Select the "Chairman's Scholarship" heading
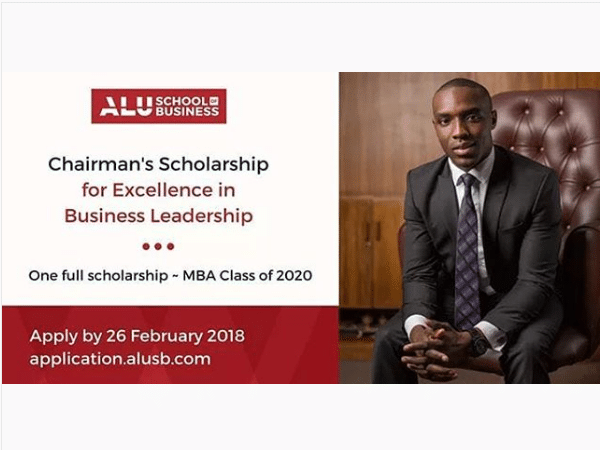The width and height of the screenshot is (600, 450). (x=159, y=163)
